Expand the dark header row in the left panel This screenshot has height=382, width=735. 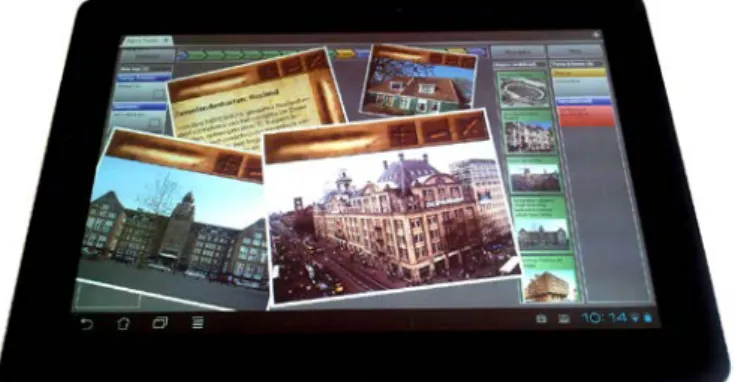pos(145,69)
